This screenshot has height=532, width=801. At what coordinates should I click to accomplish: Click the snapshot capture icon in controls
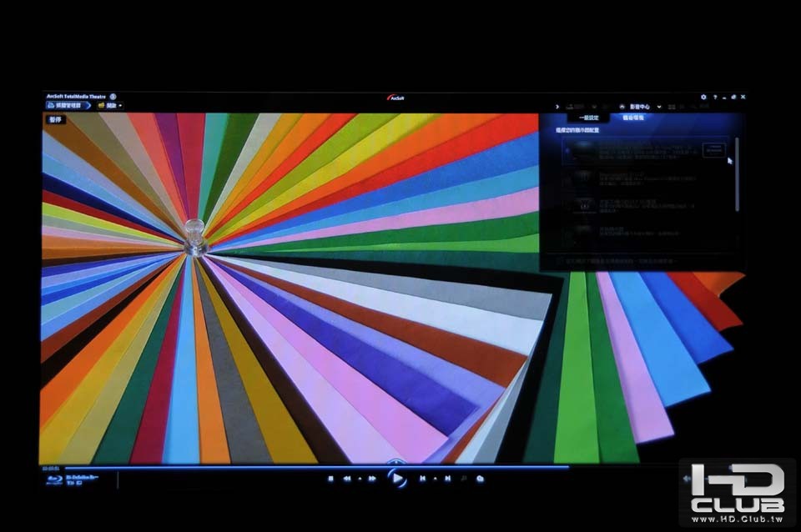[481, 479]
